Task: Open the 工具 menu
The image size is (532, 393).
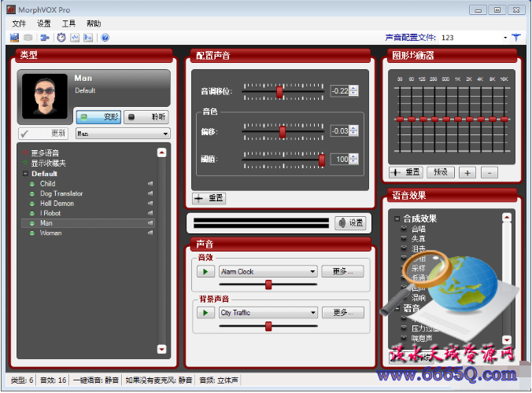Action: (68, 24)
